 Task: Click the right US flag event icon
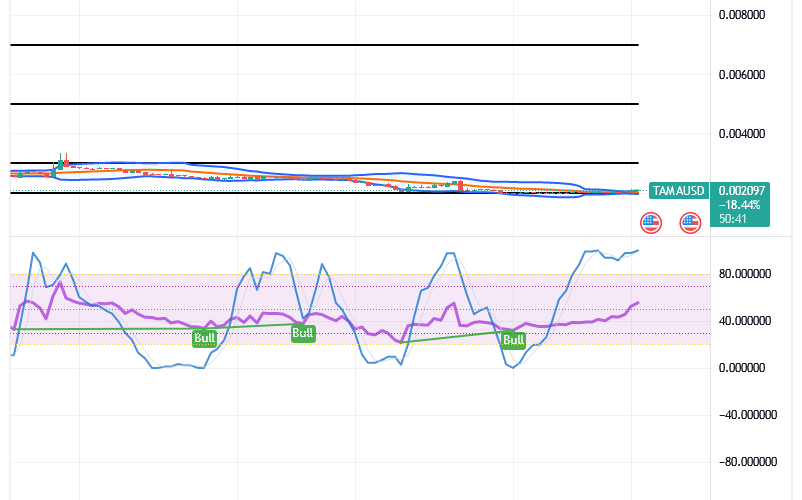tap(690, 223)
